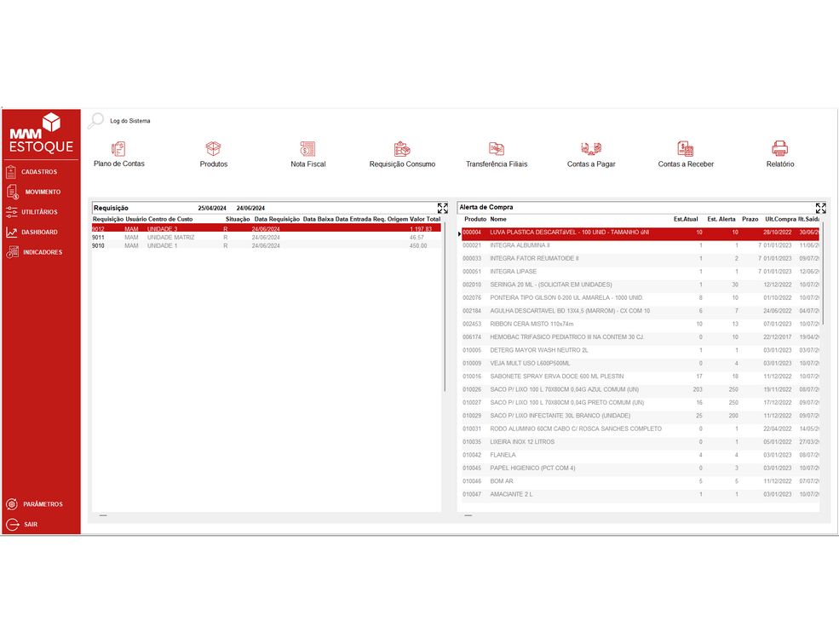Open the Cadastros sidebar menu
839x644 pixels.
click(39, 172)
